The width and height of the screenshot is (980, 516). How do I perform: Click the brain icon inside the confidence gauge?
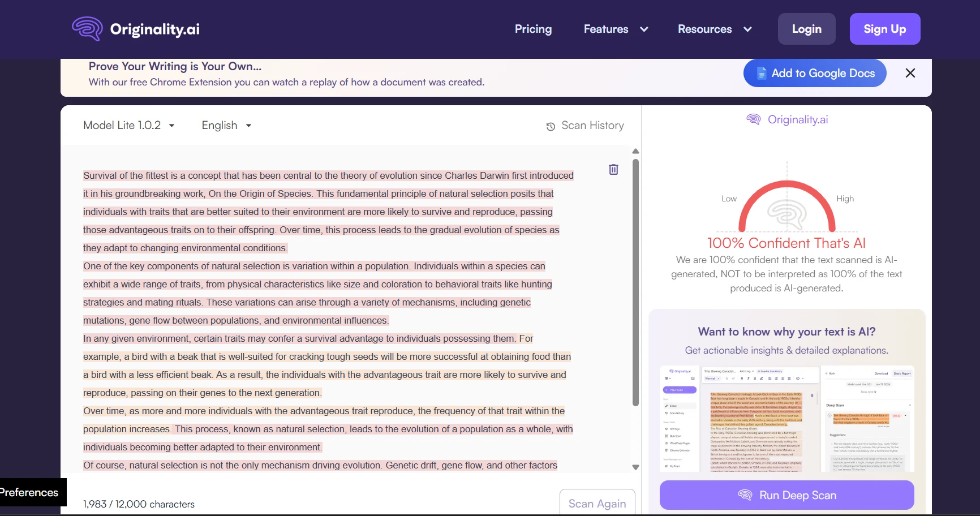(x=787, y=215)
